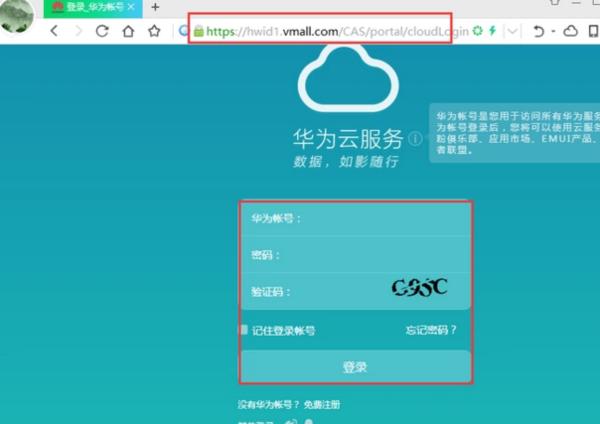600x424 pixels.
Task: Click the info icon beside 华为云服务
Action: pos(415,139)
